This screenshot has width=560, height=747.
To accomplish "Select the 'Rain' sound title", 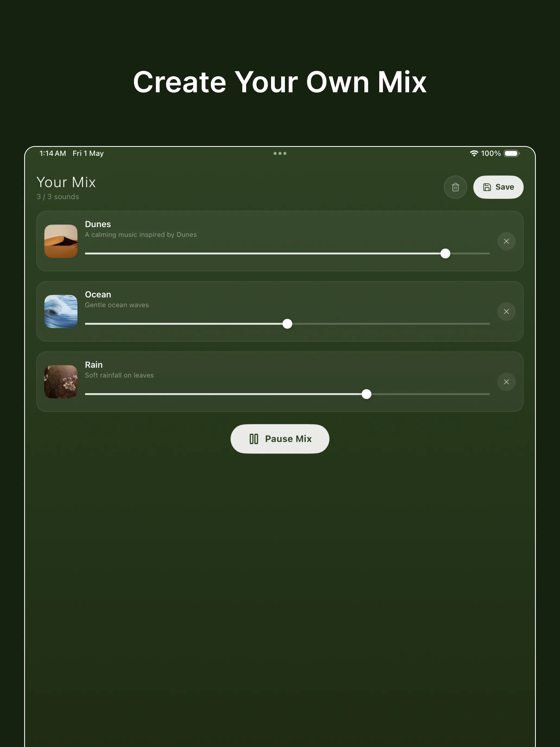I will coord(94,365).
